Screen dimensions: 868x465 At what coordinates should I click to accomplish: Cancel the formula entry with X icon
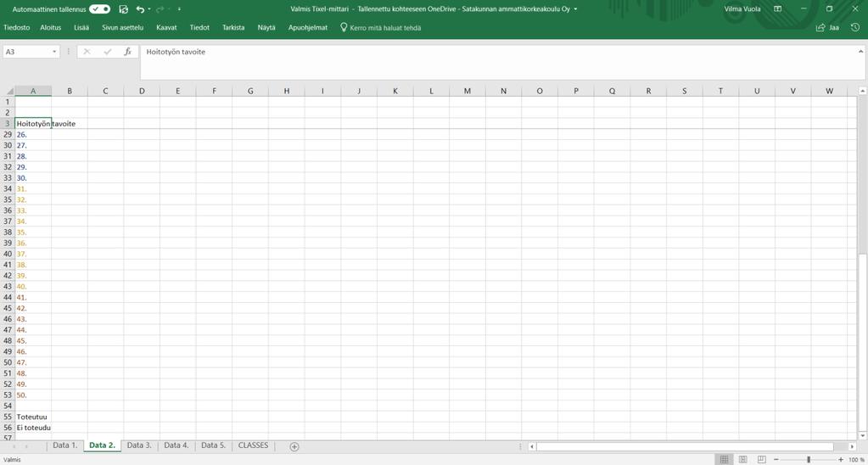(87, 52)
